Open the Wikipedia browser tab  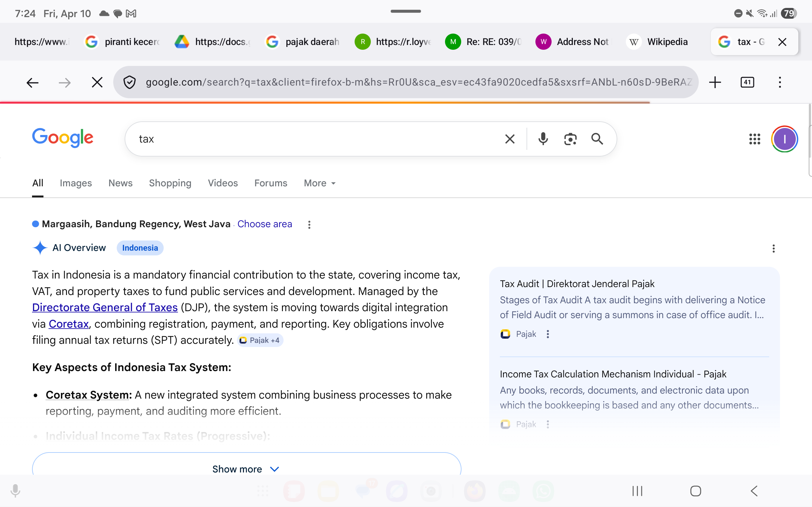click(x=657, y=42)
